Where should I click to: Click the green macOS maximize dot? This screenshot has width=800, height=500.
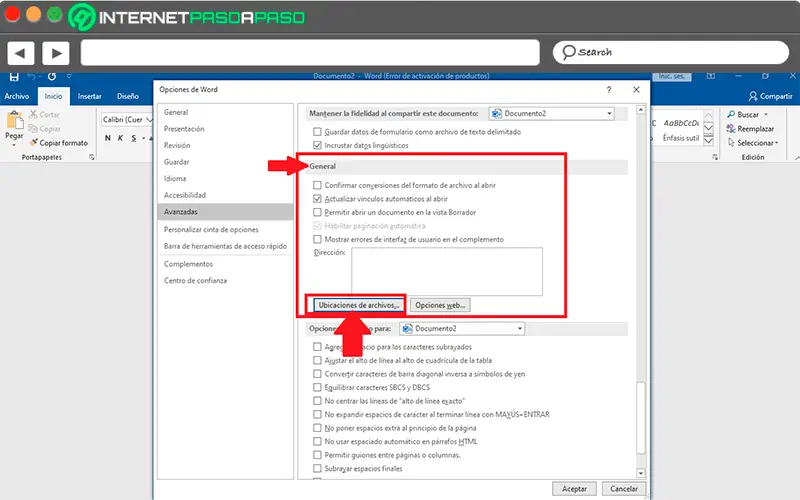pos(55,14)
